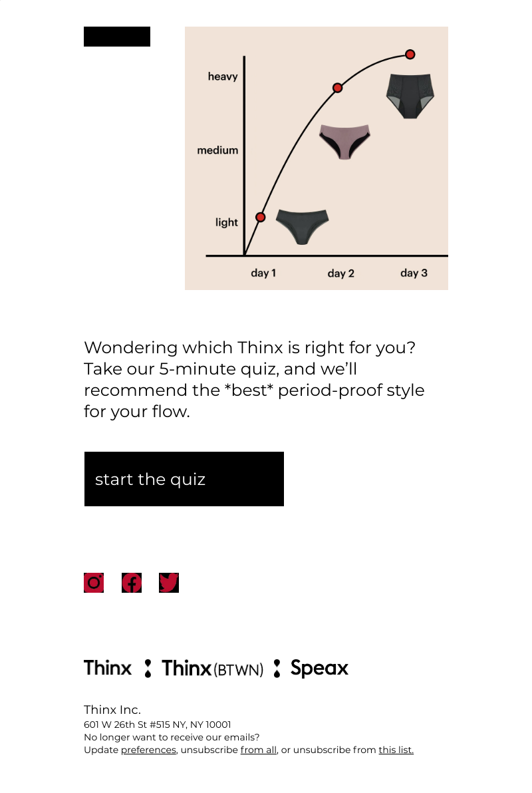Image resolution: width=532 pixels, height=793 pixels.
Task: Select the red dot above day 2
Action: (337, 88)
